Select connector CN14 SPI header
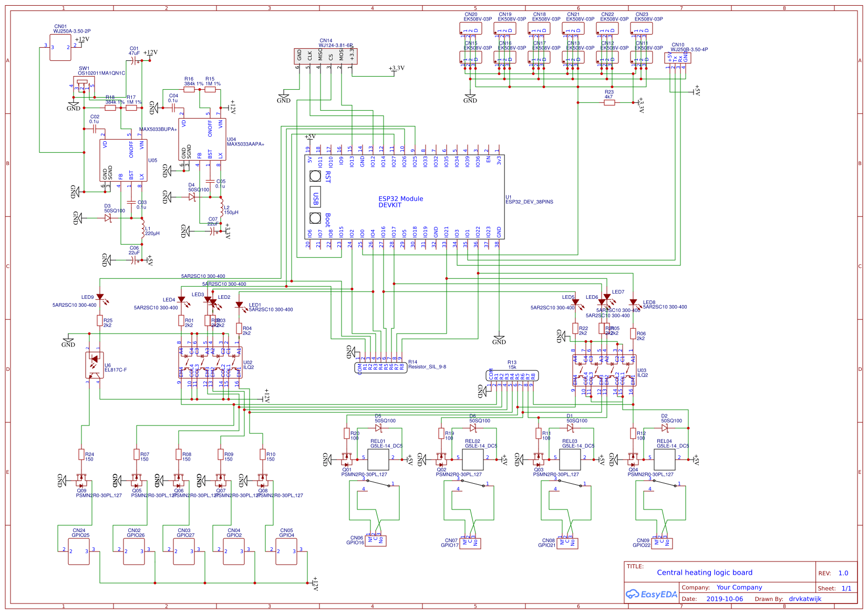The width and height of the screenshot is (868, 614). click(326, 56)
